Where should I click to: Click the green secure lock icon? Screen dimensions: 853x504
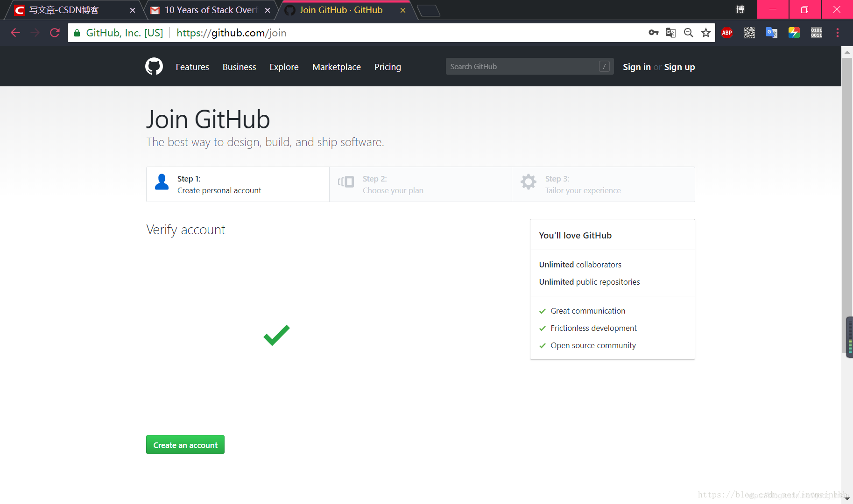(x=77, y=33)
